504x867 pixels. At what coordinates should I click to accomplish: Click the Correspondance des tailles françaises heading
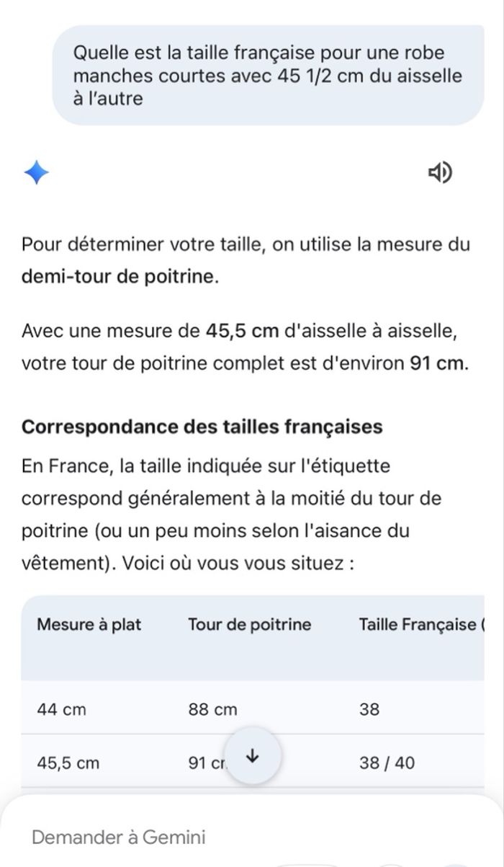(x=202, y=427)
